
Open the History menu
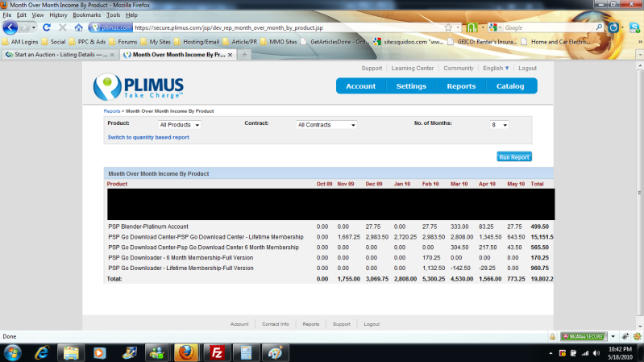click(x=58, y=15)
